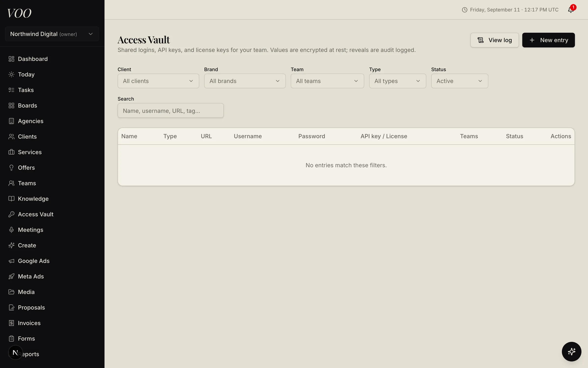Click the Offers lightbulb icon

11,168
